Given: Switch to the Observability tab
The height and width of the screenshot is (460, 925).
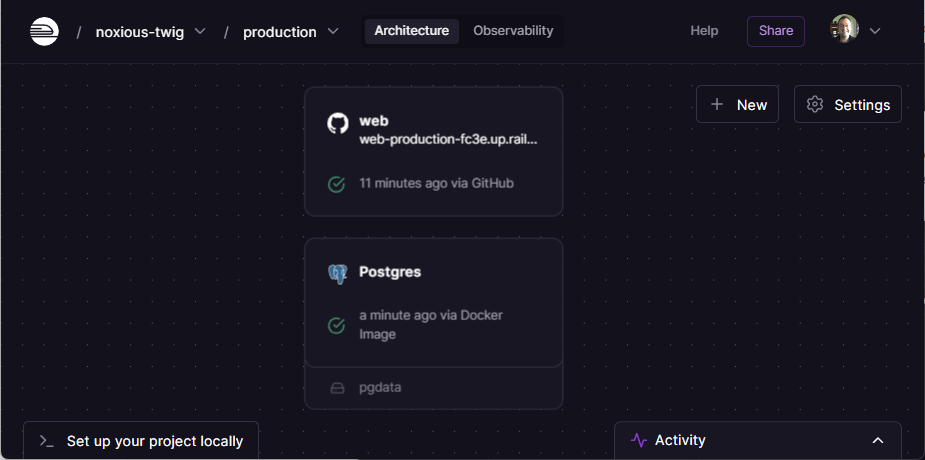Looking at the screenshot, I should (513, 31).
